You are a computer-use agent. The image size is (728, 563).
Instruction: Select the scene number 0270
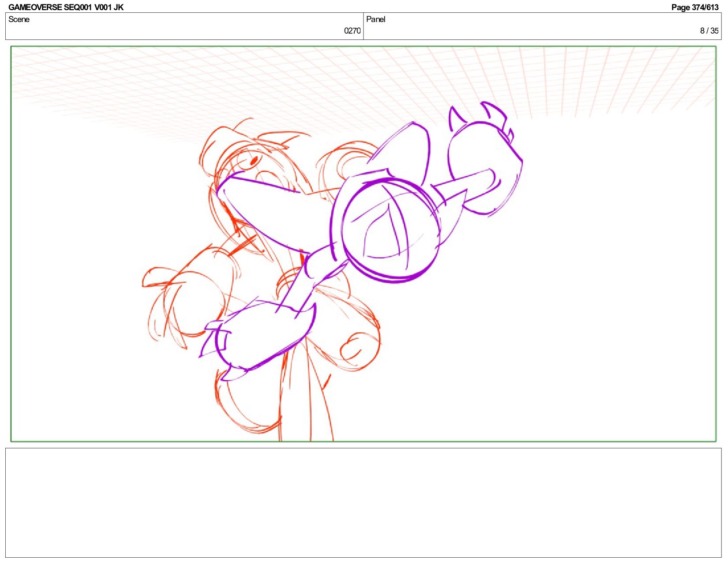pos(352,30)
